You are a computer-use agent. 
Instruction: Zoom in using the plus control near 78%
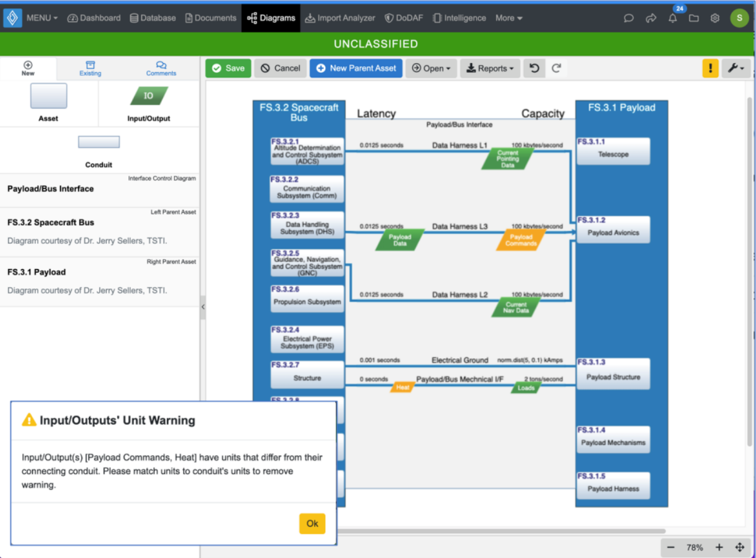coord(719,547)
